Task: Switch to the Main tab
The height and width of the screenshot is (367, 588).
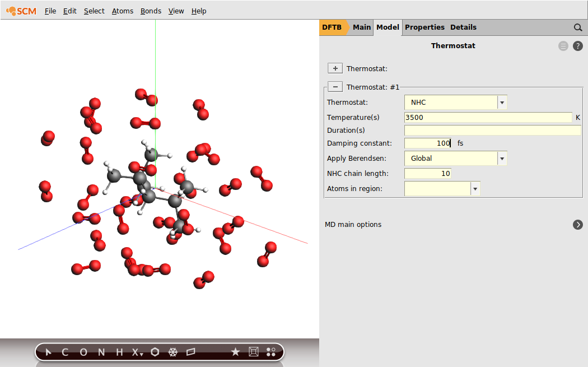Action: tap(362, 27)
